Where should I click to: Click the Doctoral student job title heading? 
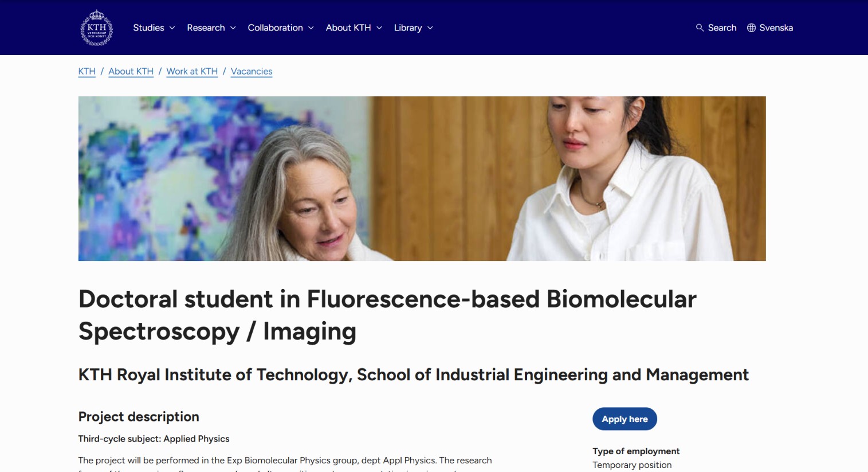387,315
